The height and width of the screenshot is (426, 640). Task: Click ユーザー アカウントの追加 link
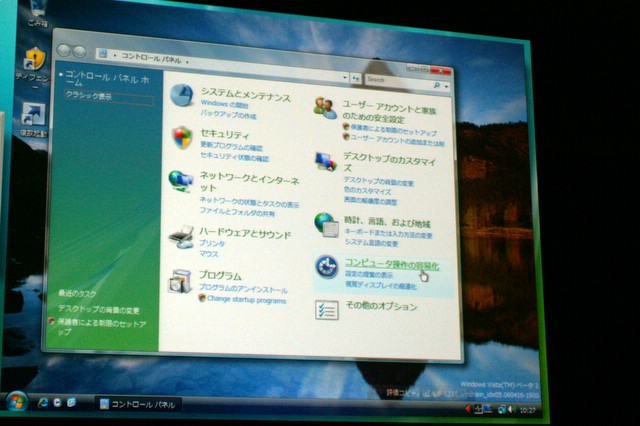pos(398,141)
